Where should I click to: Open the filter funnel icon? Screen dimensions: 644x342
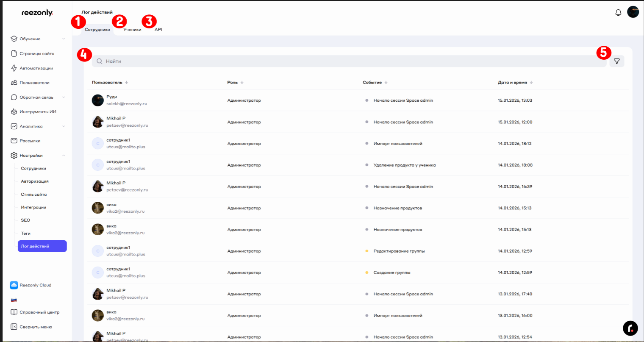tap(616, 61)
